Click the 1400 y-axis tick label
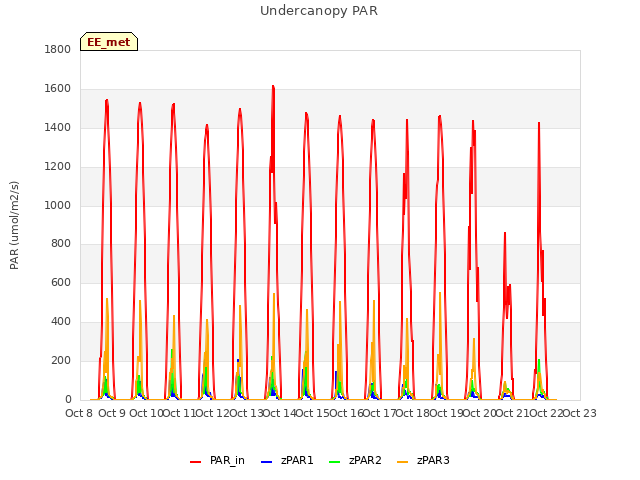Image resolution: width=640 pixels, height=480 pixels. pos(58,128)
